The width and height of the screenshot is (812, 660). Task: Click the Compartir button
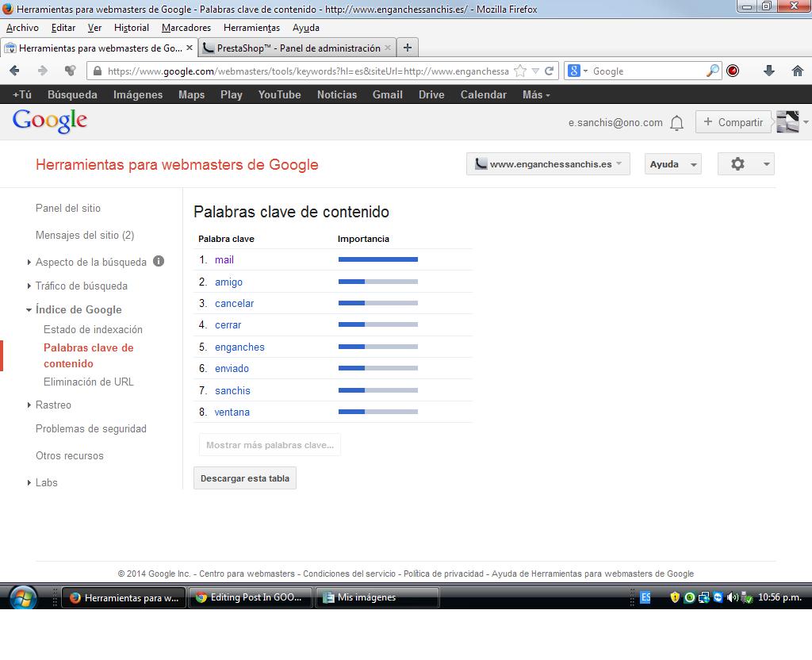coord(733,122)
